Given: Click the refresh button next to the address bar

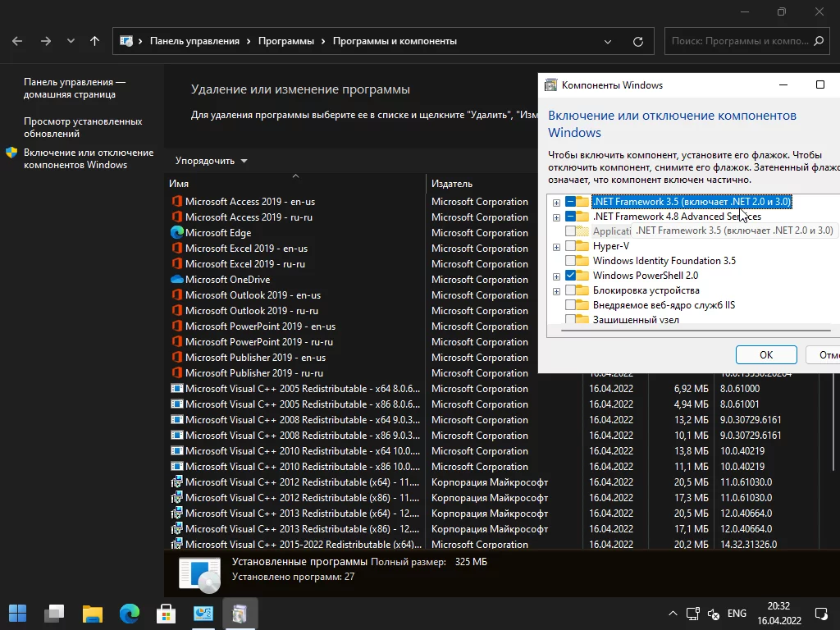Looking at the screenshot, I should pyautogui.click(x=637, y=41).
